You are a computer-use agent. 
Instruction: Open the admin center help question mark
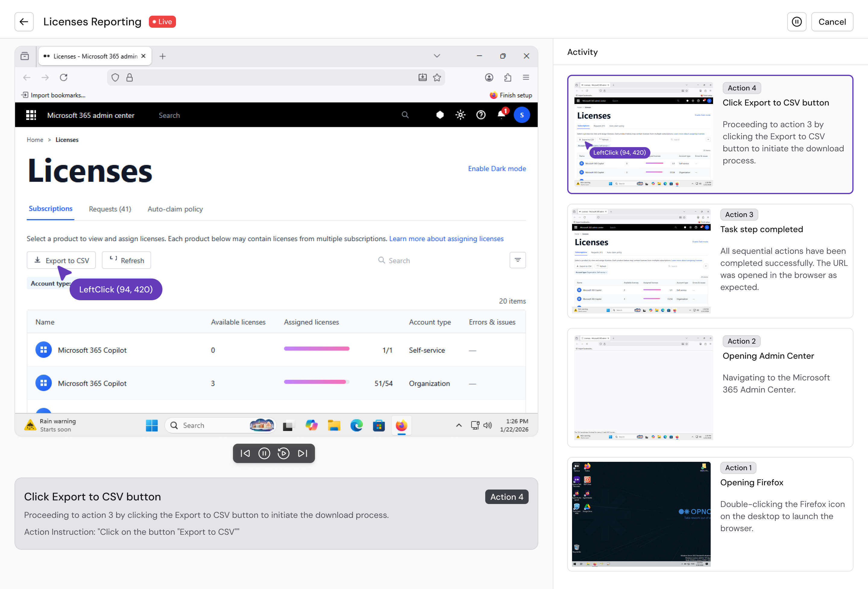(x=481, y=115)
